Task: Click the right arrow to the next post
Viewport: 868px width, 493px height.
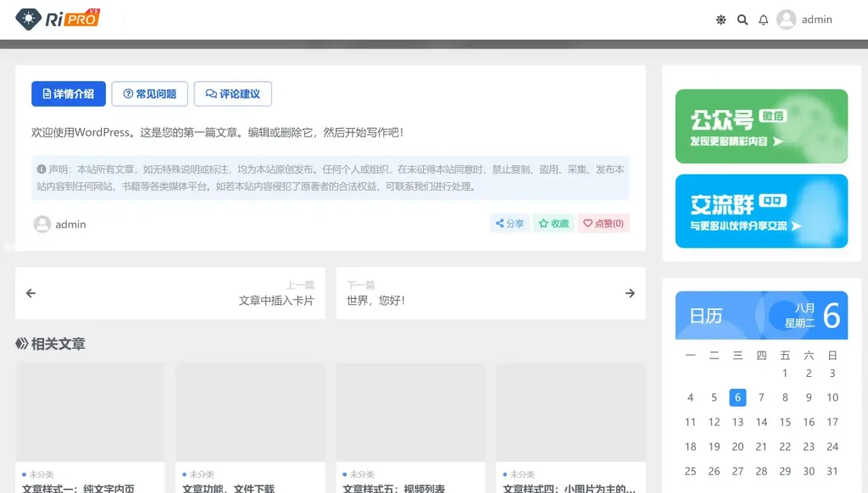Action: [x=630, y=293]
